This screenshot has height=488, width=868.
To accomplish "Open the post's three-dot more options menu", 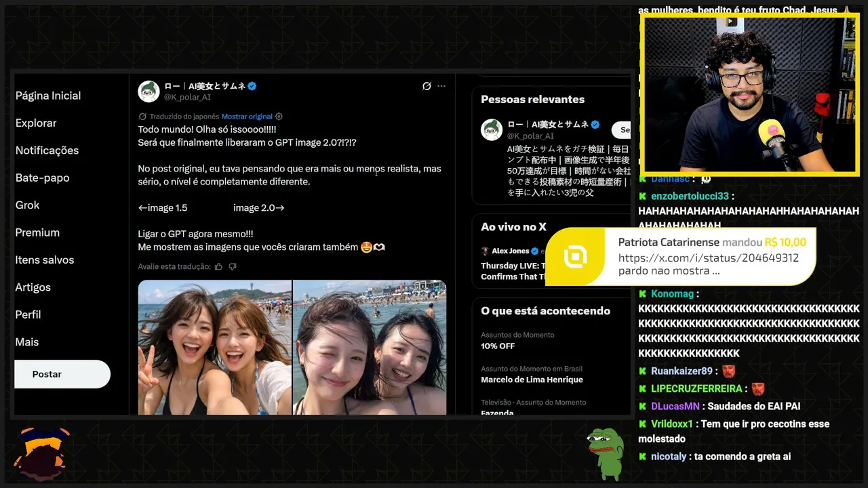I will click(x=441, y=86).
